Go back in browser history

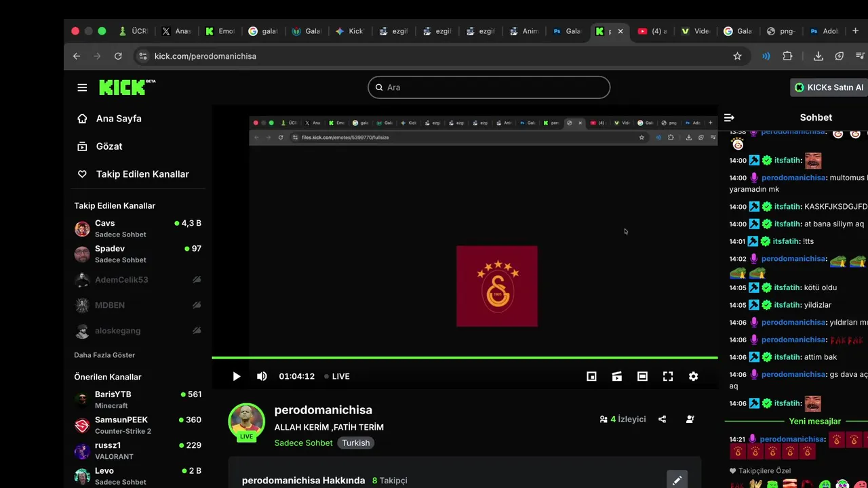77,56
